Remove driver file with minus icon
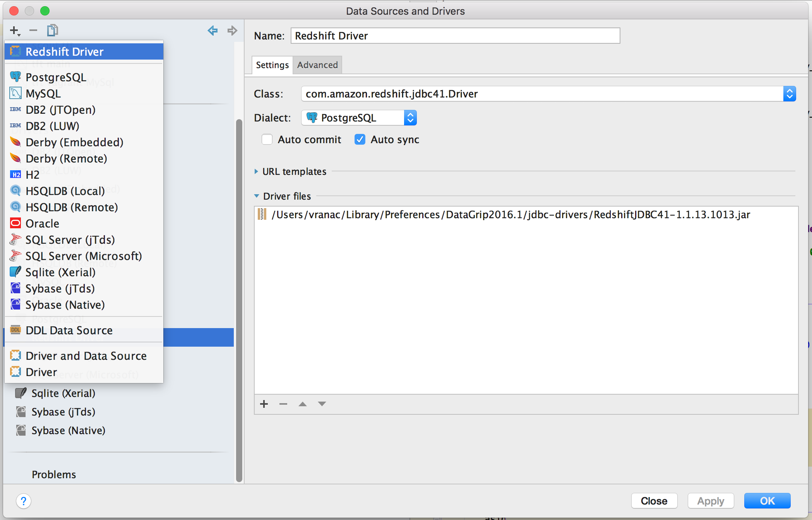Viewport: 812px width, 520px height. click(x=283, y=404)
